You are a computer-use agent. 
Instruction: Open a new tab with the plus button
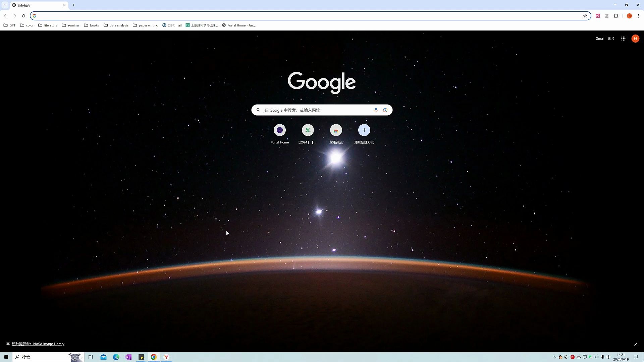click(x=73, y=5)
